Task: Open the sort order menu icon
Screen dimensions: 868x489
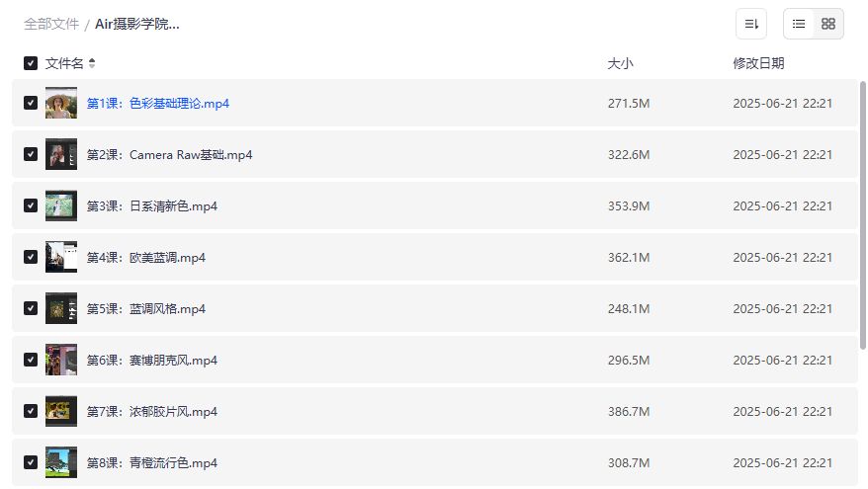Action: 751,24
